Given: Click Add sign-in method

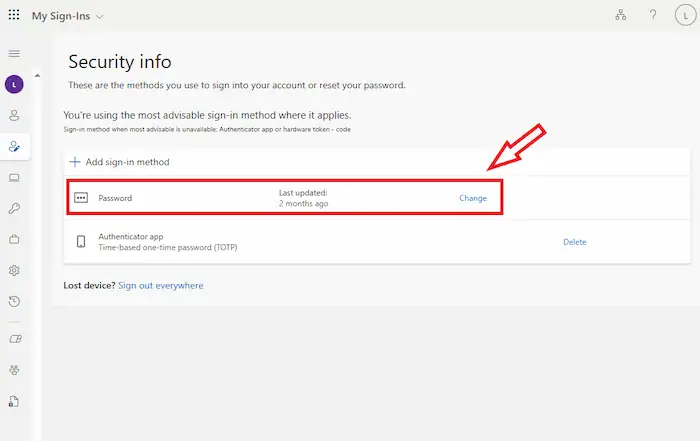Looking at the screenshot, I should click(x=119, y=162).
